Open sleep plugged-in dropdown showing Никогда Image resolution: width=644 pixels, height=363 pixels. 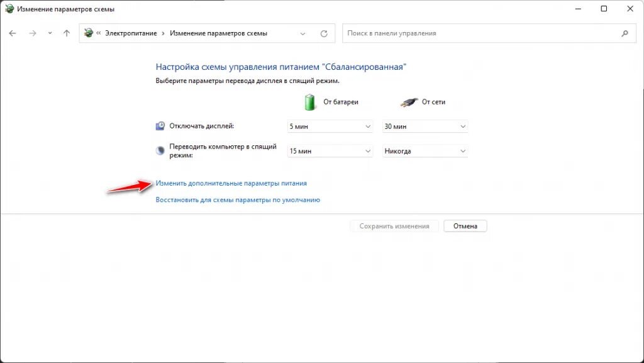(x=425, y=151)
